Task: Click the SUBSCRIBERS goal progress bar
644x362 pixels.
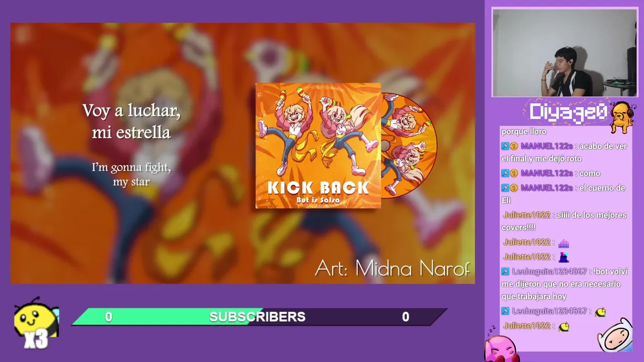Action: tap(259, 317)
